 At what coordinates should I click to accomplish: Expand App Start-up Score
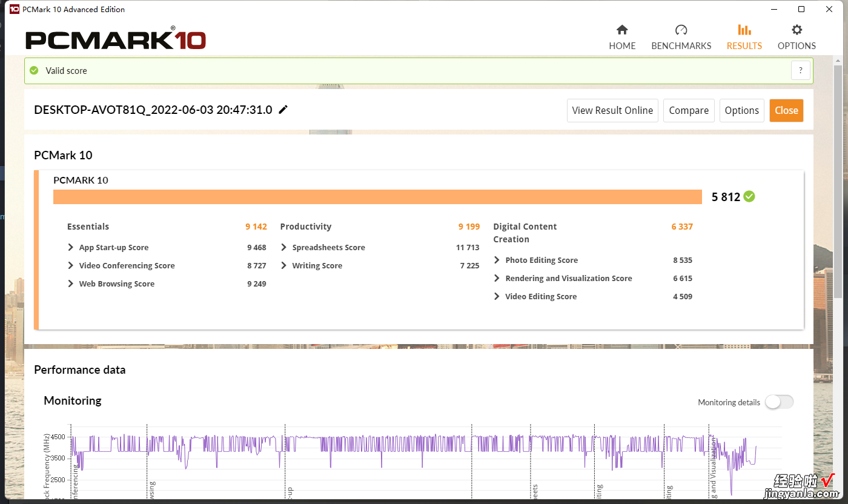pos(71,247)
